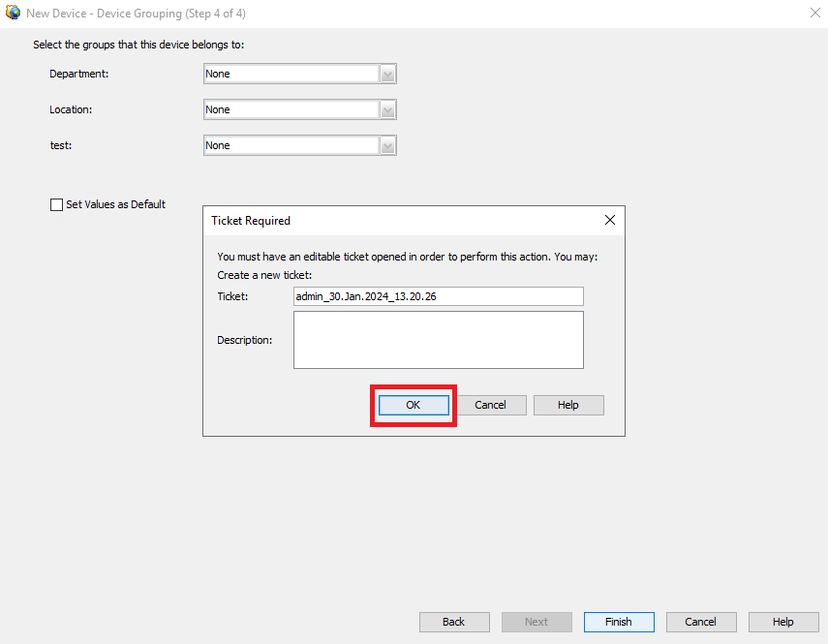Click the wizard's bottom Cancel button
Viewport: 828px width, 644px height.
click(x=701, y=622)
